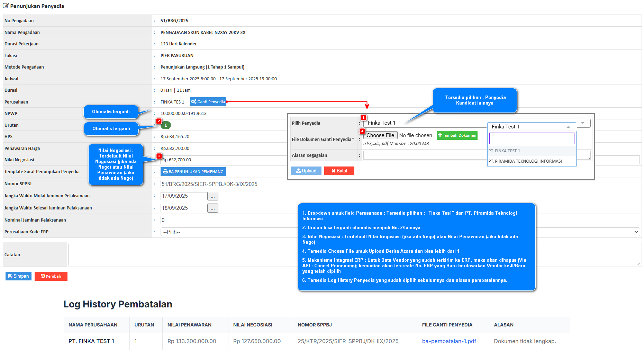This screenshot has width=644, height=359.
Task: Open date picker for Jangka Waktu Mulai
Action: pos(213,196)
